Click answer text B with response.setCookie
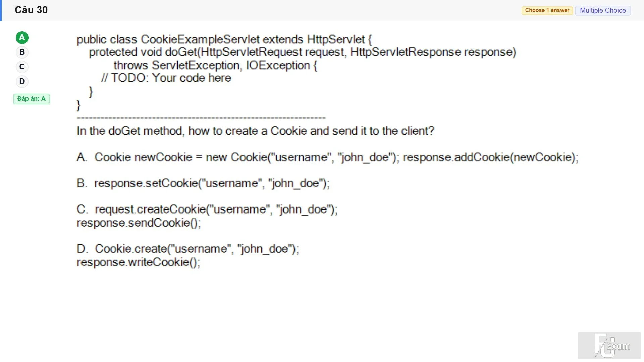The image size is (644, 362). 203,183
